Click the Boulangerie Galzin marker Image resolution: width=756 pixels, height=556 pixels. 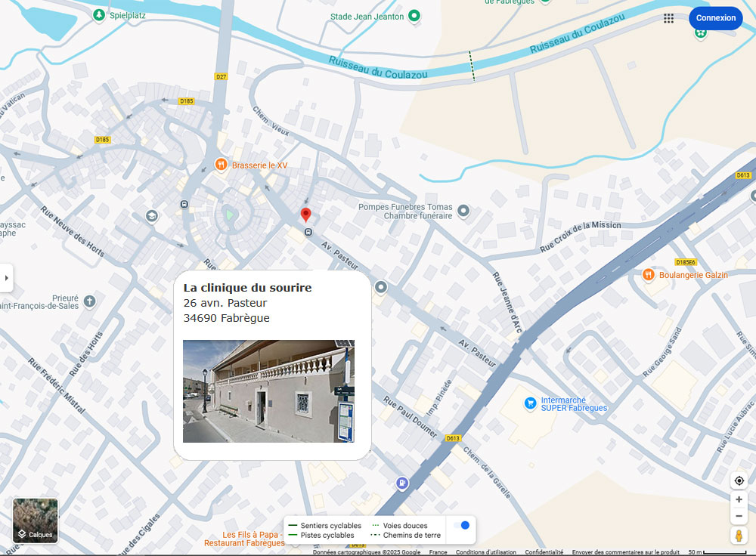648,275
